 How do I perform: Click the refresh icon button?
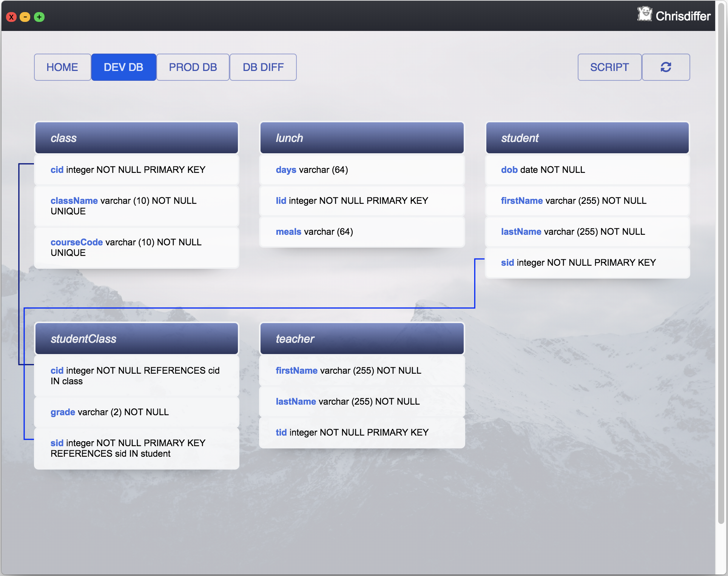(665, 67)
